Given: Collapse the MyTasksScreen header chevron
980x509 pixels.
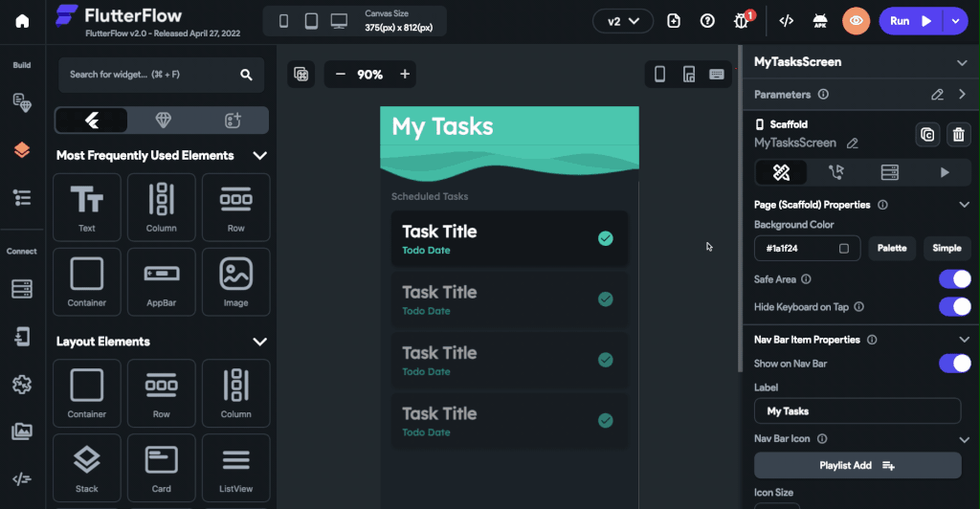Looking at the screenshot, I should (x=962, y=62).
